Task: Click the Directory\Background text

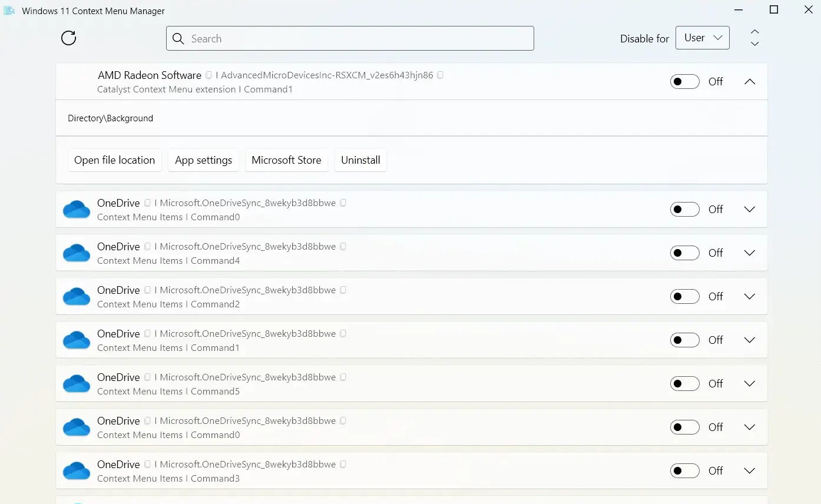Action: (x=110, y=118)
